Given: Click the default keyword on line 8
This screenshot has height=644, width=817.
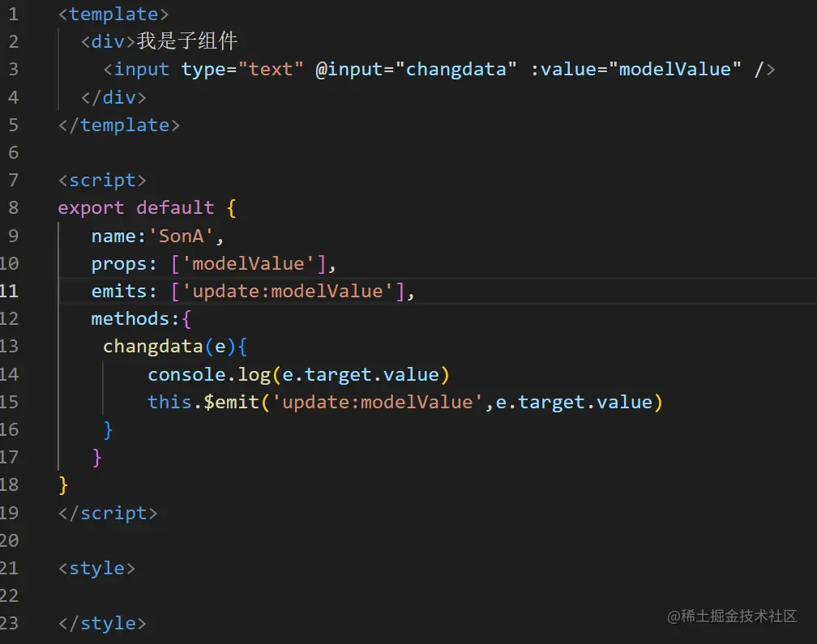Looking at the screenshot, I should point(175,207).
